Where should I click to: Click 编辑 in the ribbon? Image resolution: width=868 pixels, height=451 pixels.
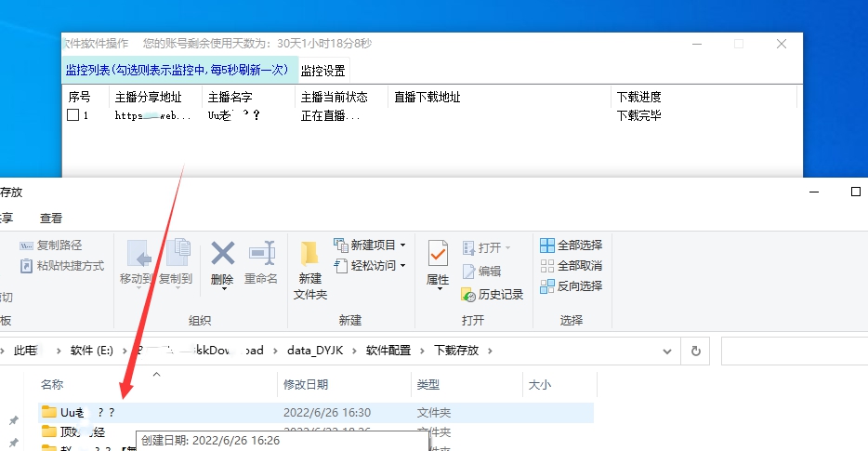coord(481,271)
